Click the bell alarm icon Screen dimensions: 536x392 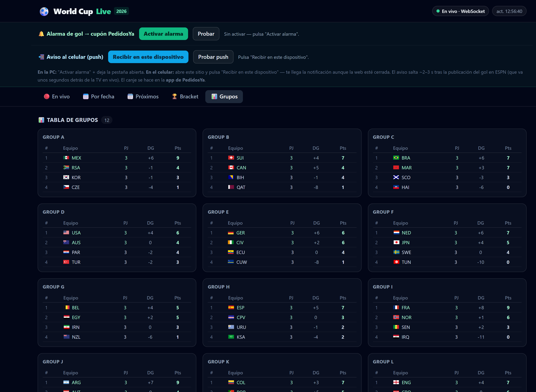[41, 34]
